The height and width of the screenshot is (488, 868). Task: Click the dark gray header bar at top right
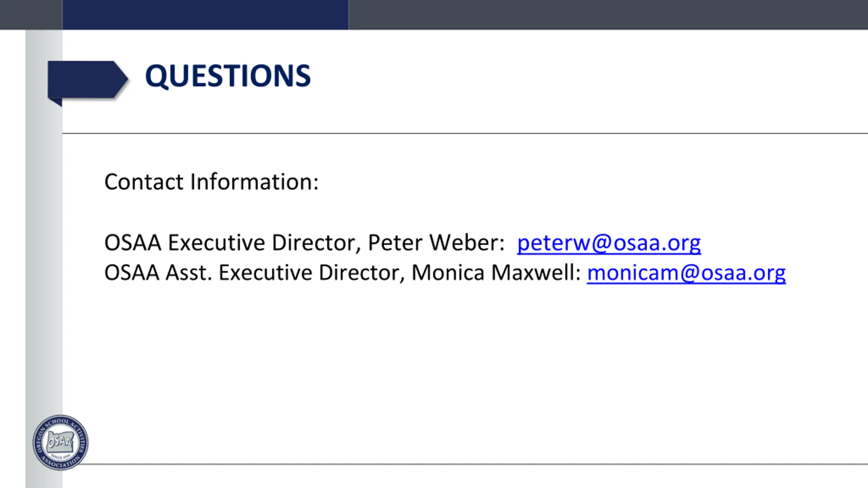point(608,15)
